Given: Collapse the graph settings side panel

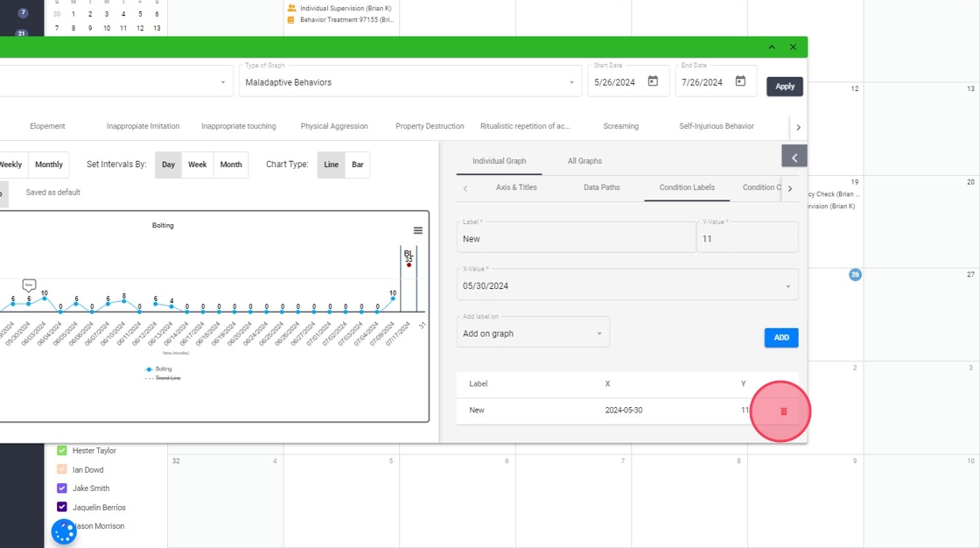Looking at the screenshot, I should click(x=794, y=158).
